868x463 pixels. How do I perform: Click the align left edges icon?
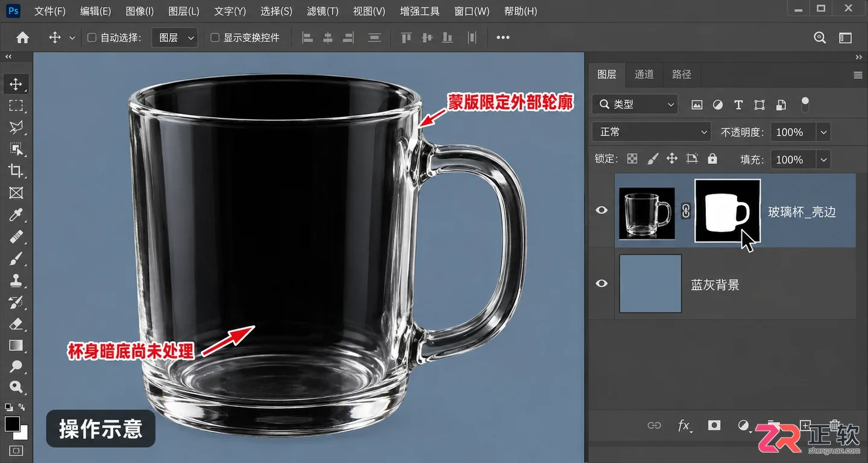[x=307, y=37]
